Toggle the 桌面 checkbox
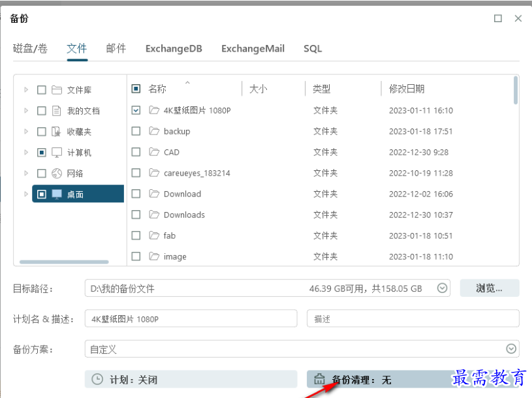The image size is (532, 398). point(42,194)
